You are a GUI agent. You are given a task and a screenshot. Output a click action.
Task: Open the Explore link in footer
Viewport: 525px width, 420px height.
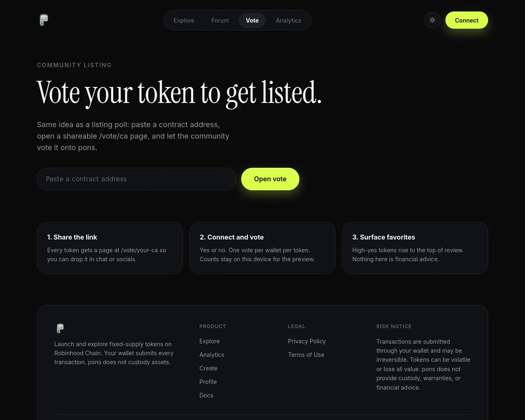[210, 341]
